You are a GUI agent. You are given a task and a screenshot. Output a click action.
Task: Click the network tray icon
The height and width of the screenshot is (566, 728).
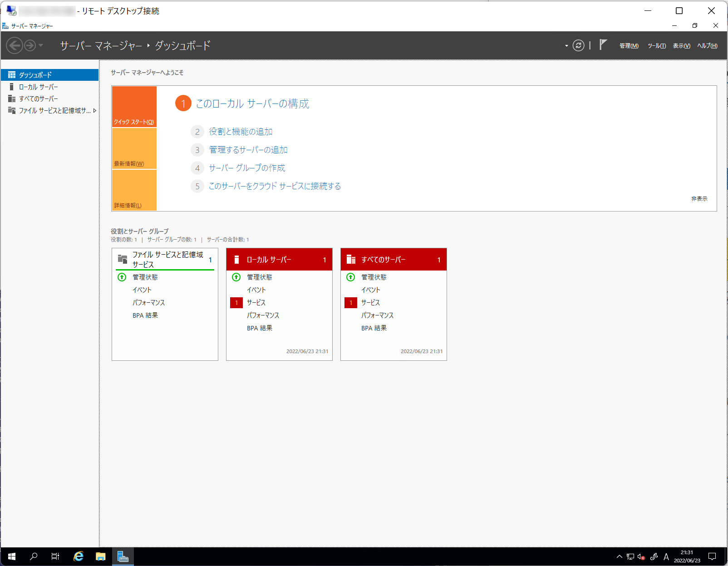click(x=630, y=556)
